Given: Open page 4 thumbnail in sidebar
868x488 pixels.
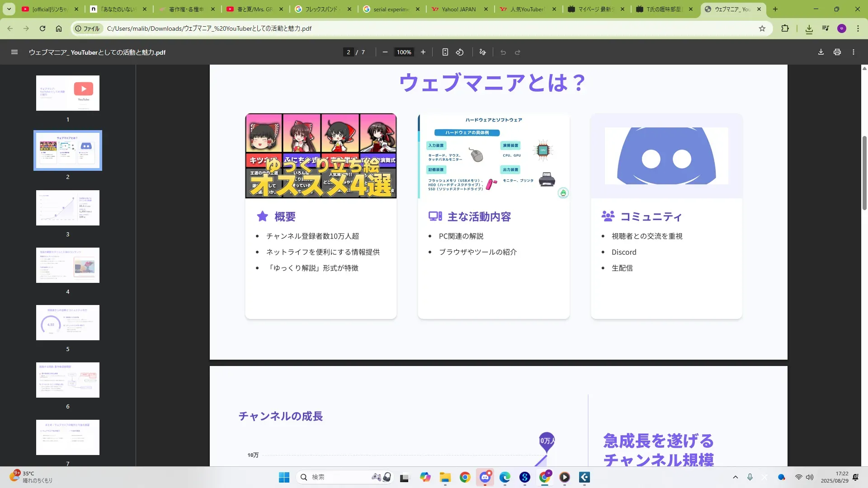Looking at the screenshot, I should coord(68,265).
